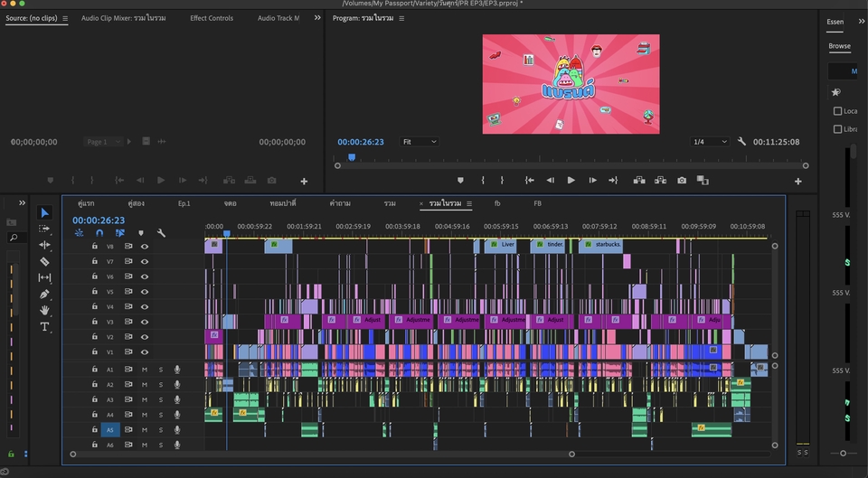Open รวมในรวม sequence panel menu
The height and width of the screenshot is (478, 868).
click(x=469, y=203)
